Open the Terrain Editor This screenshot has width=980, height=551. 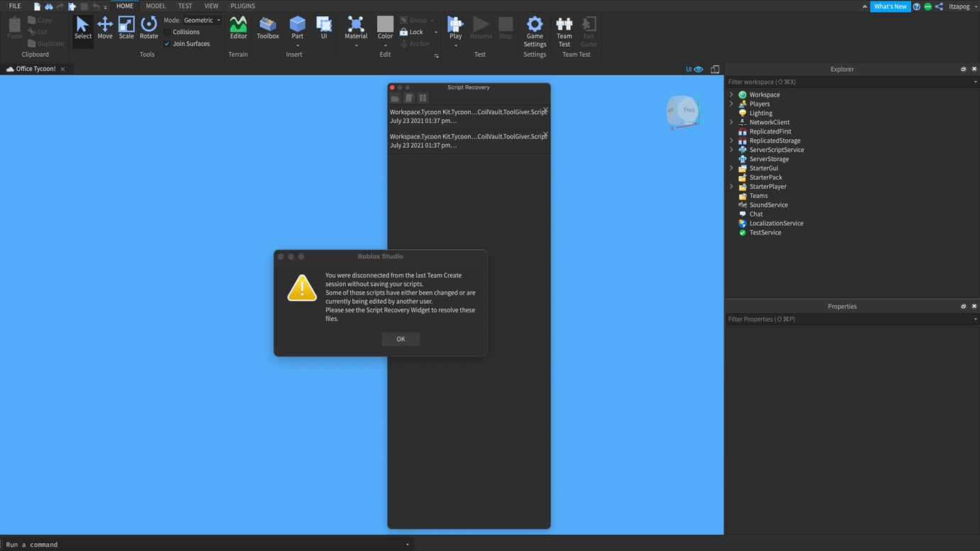(x=238, y=28)
